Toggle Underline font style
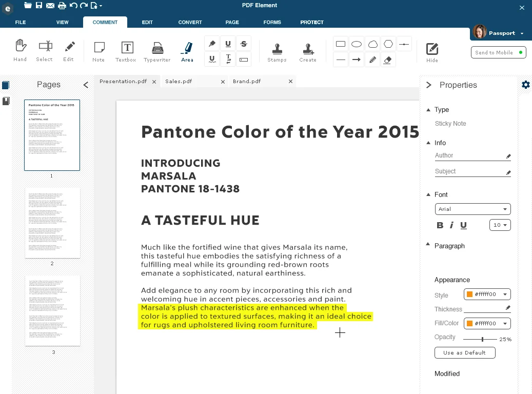 (463, 225)
